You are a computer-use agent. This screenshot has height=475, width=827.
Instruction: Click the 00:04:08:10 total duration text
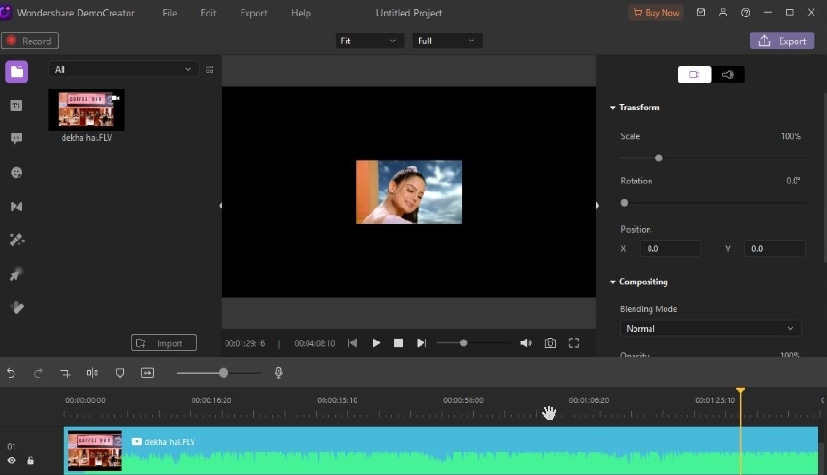point(314,343)
